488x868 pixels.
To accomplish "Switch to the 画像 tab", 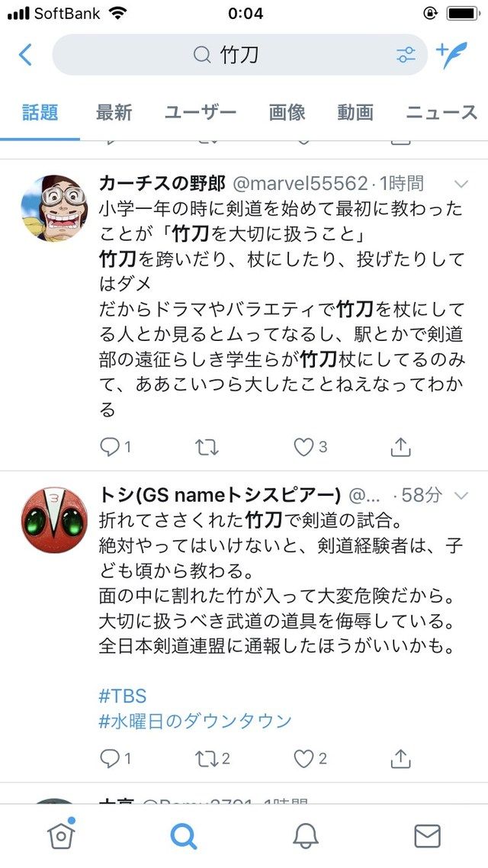I will [287, 112].
